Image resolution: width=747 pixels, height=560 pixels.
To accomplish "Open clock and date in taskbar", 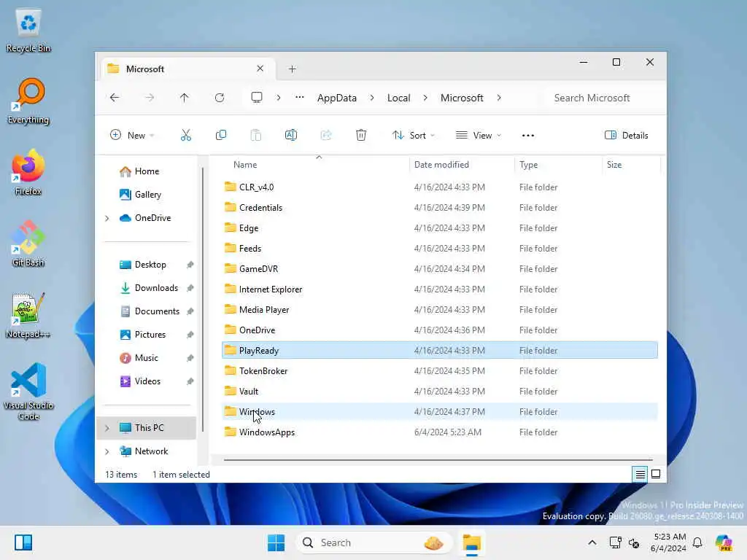I will click(668, 542).
